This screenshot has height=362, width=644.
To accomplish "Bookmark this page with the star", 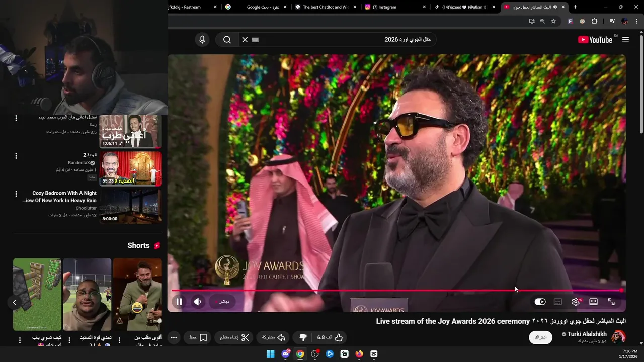I will [553, 21].
